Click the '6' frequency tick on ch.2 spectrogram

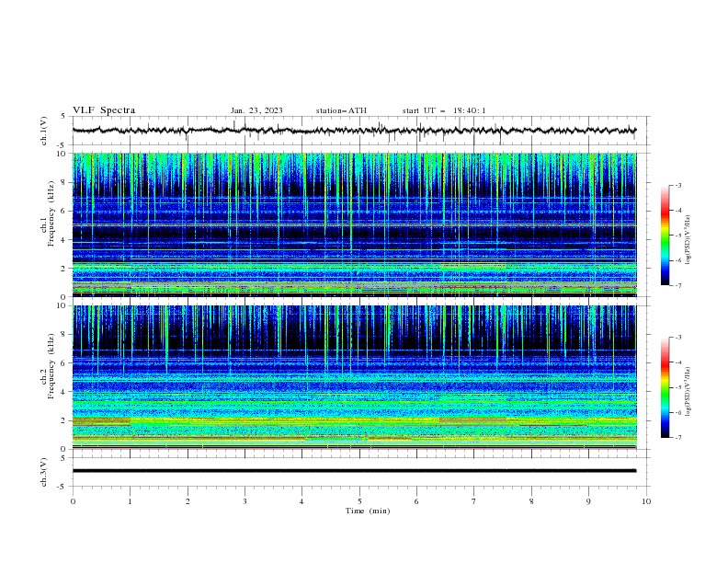point(63,363)
